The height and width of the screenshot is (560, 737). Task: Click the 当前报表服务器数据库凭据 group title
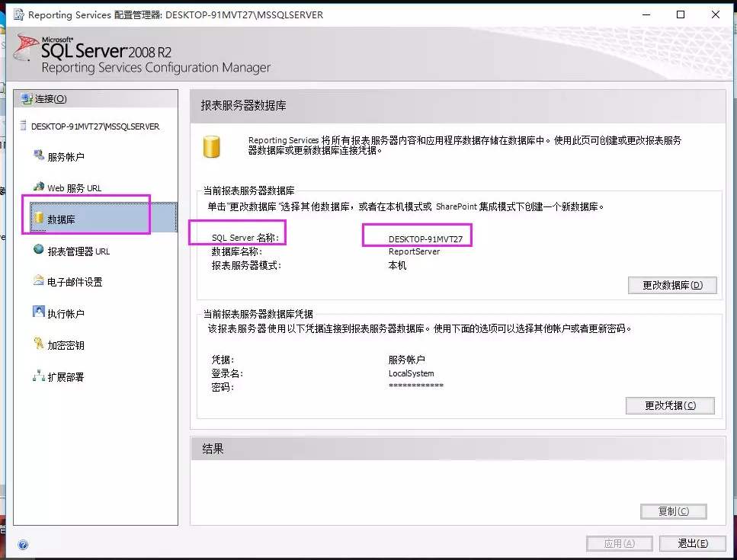click(258, 314)
